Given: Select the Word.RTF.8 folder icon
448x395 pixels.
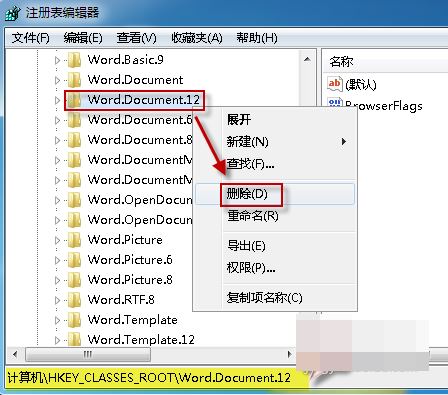Looking at the screenshot, I should [74, 300].
